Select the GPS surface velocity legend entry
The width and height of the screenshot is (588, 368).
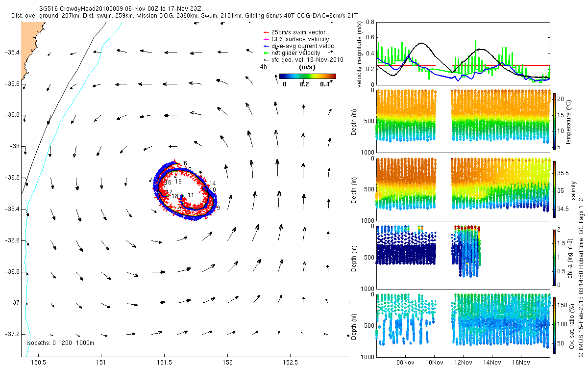(296, 39)
